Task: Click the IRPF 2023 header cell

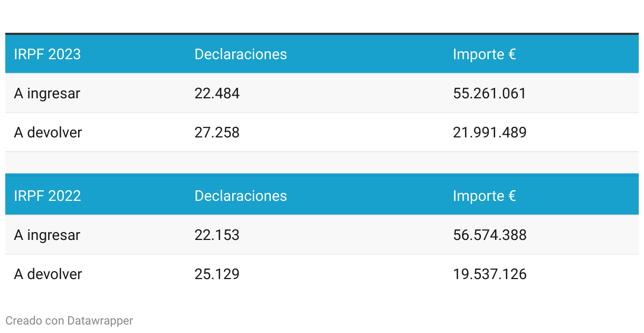Action: tap(47, 54)
